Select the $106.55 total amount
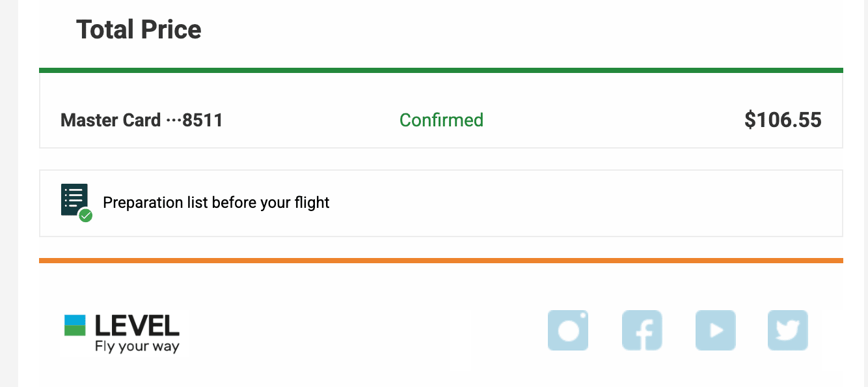This screenshot has width=868, height=387. click(783, 120)
